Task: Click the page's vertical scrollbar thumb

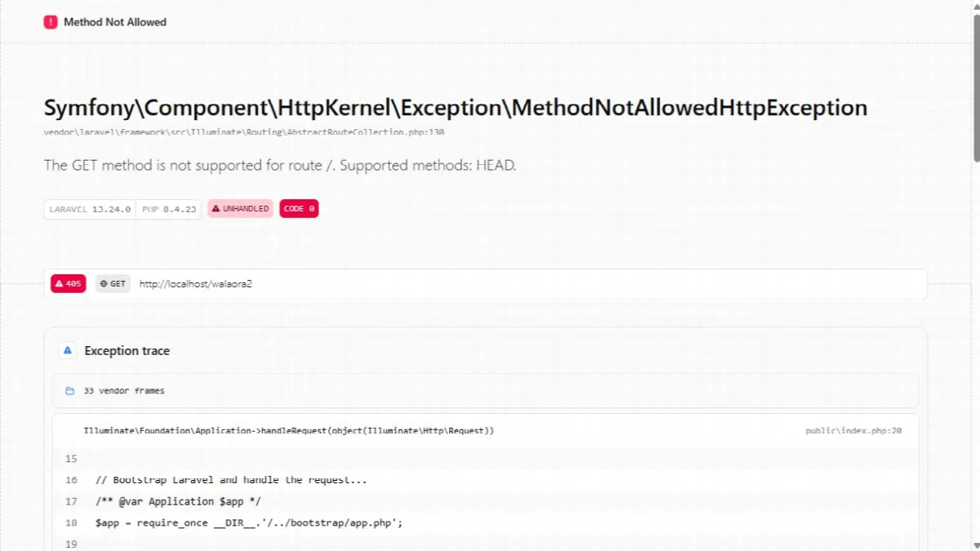Action: 975,82
